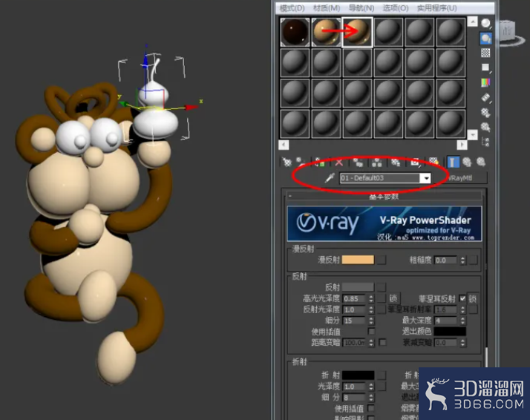Open the 导航(N) menu
This screenshot has height=420, width=530.
361,7
